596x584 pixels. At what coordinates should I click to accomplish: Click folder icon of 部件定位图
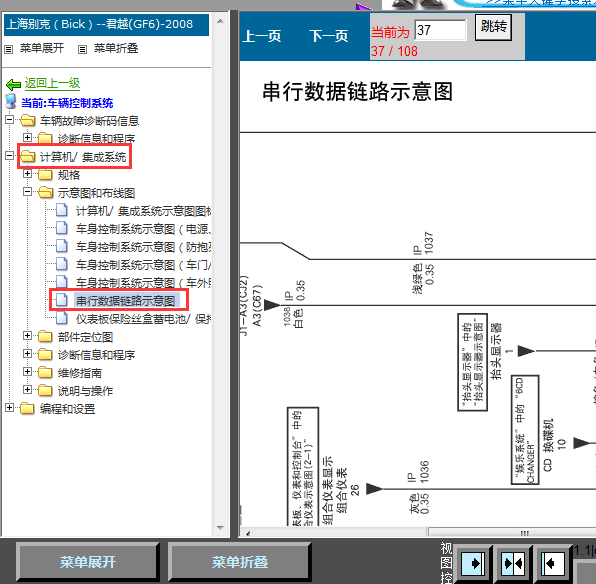click(x=45, y=336)
